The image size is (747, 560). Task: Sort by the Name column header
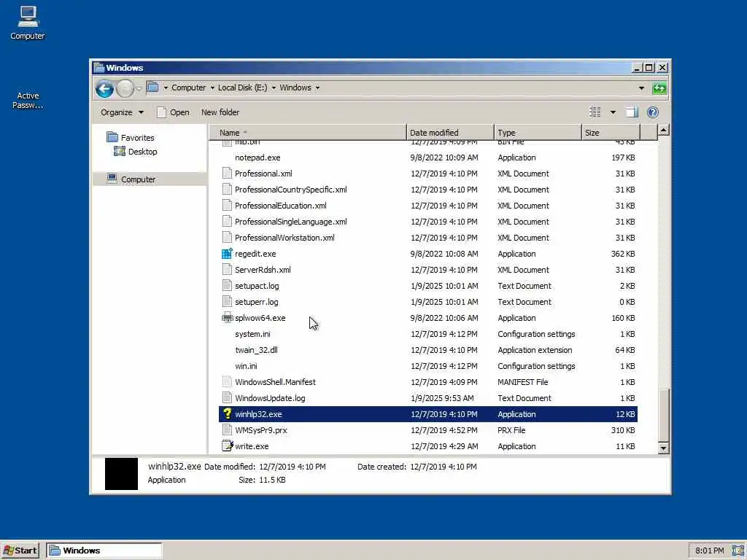click(x=308, y=133)
